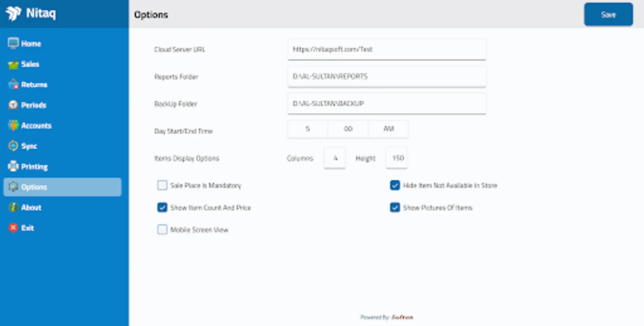Click the red Exit icon
This screenshot has width=644, height=326.
[x=13, y=227]
